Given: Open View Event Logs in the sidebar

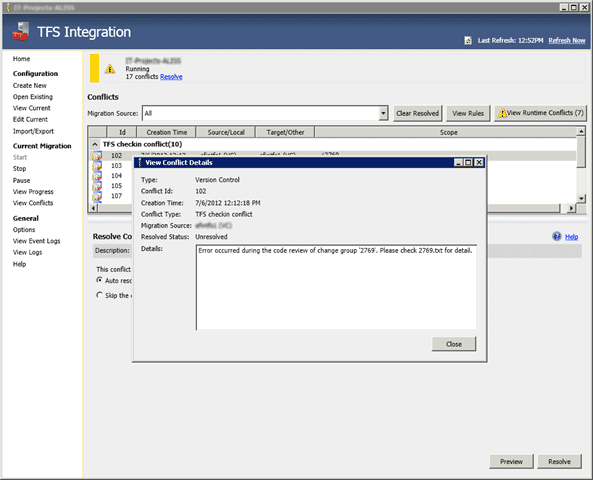Looking at the screenshot, I should pyautogui.click(x=36, y=241).
